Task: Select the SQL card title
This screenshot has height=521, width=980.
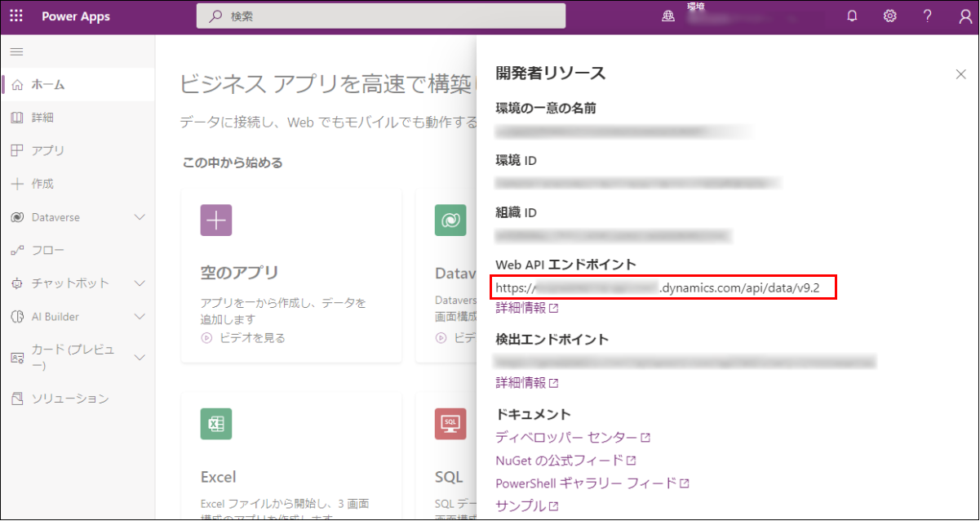Action: pyautogui.click(x=449, y=476)
